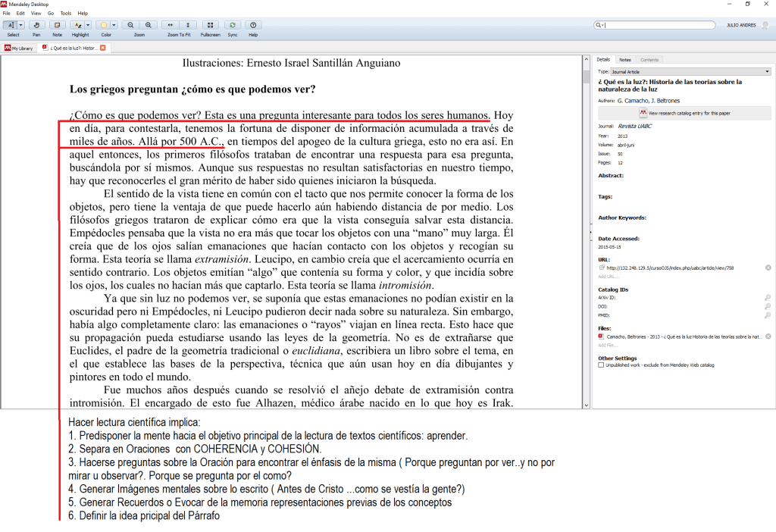Pick the yellow highlight color swatch

(102, 25)
